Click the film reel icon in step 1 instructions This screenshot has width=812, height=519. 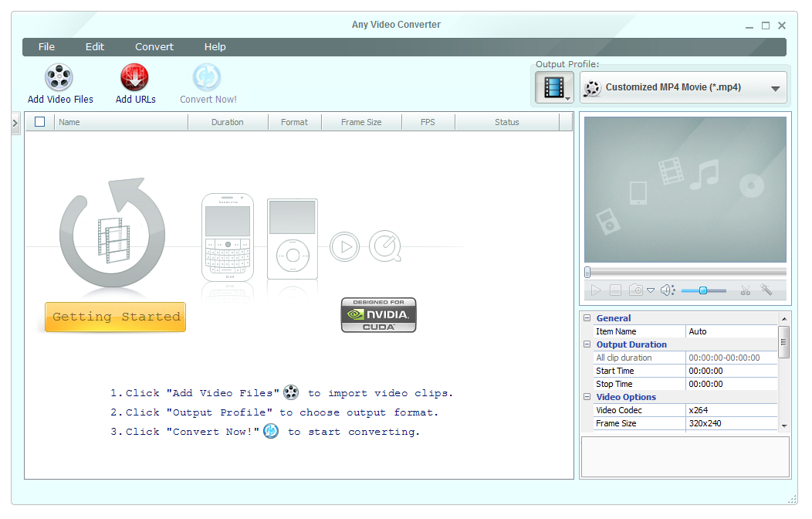pyautogui.click(x=291, y=392)
